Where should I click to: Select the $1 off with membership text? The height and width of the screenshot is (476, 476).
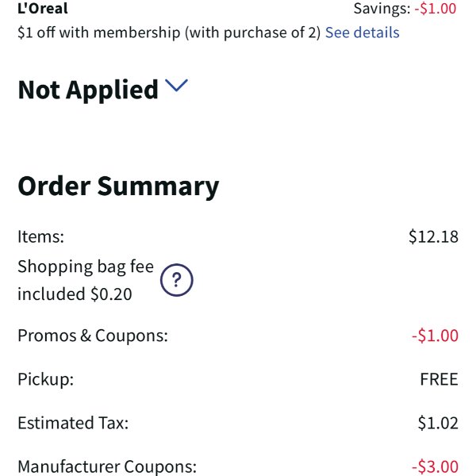click(169, 33)
